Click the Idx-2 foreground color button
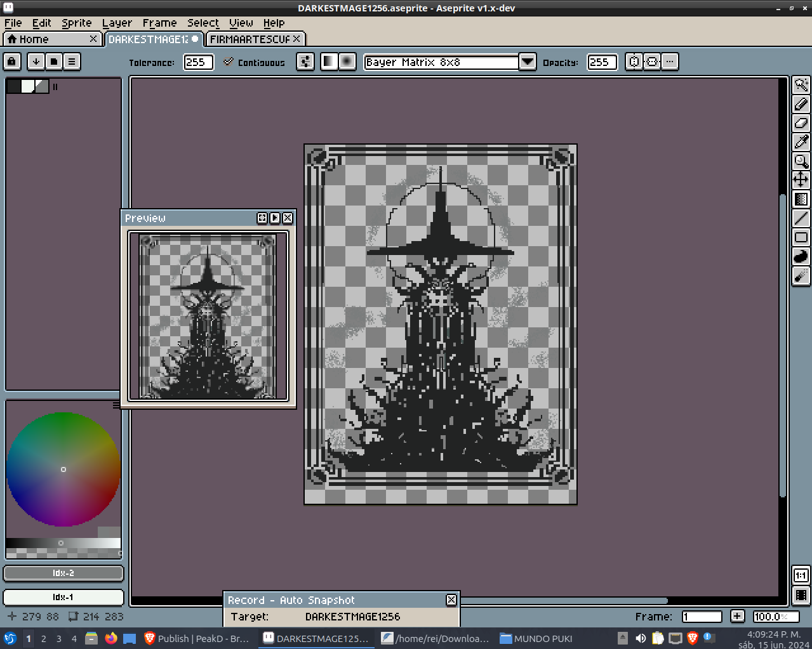The height and width of the screenshot is (649, 812). [63, 573]
